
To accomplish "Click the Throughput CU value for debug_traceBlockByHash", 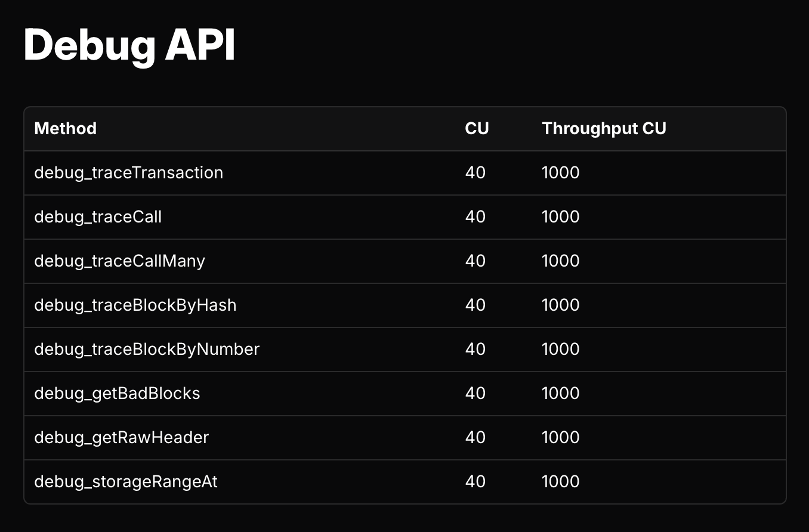I will [x=561, y=305].
